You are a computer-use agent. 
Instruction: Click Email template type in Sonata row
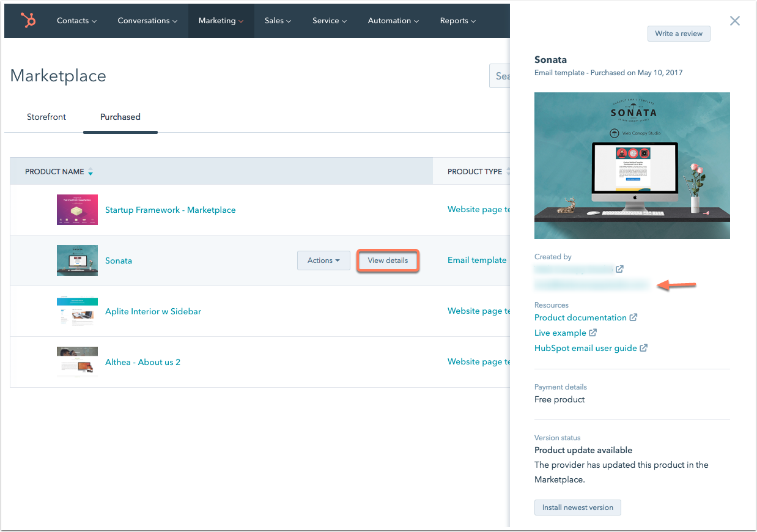pyautogui.click(x=477, y=260)
